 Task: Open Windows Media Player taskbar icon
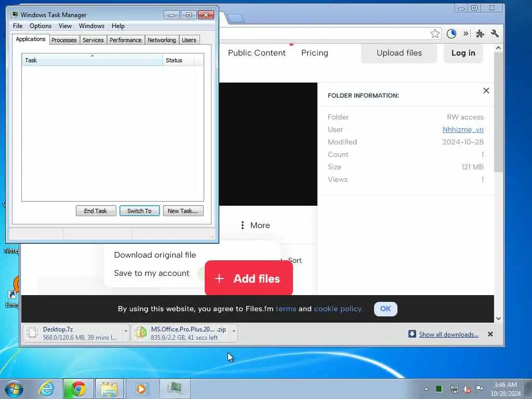coord(141,389)
